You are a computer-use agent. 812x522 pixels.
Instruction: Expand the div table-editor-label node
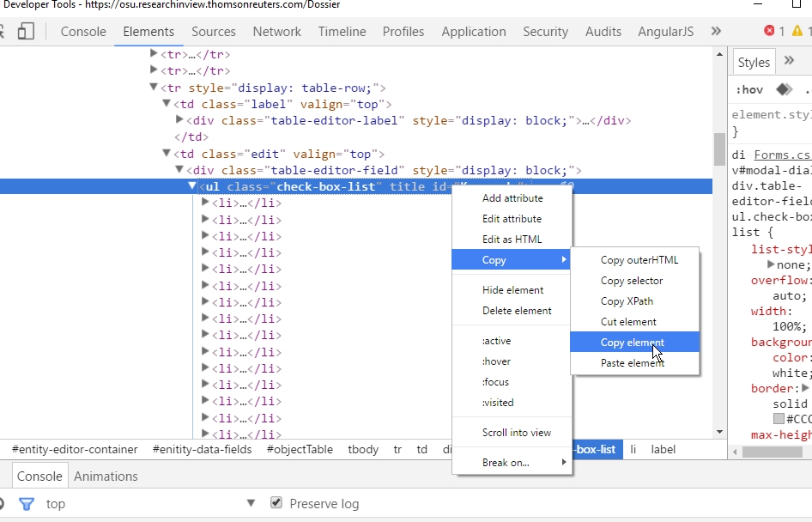(179, 119)
